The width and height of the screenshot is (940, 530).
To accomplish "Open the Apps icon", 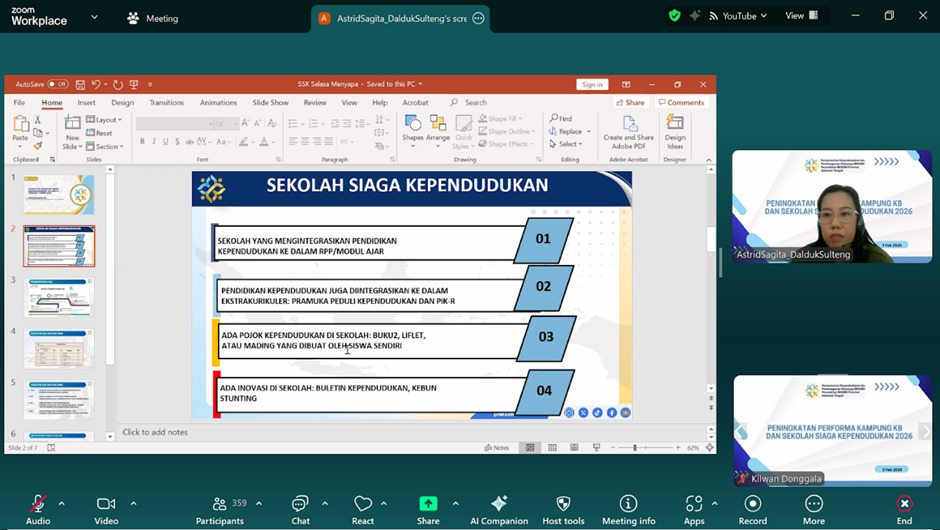I will [x=694, y=504].
